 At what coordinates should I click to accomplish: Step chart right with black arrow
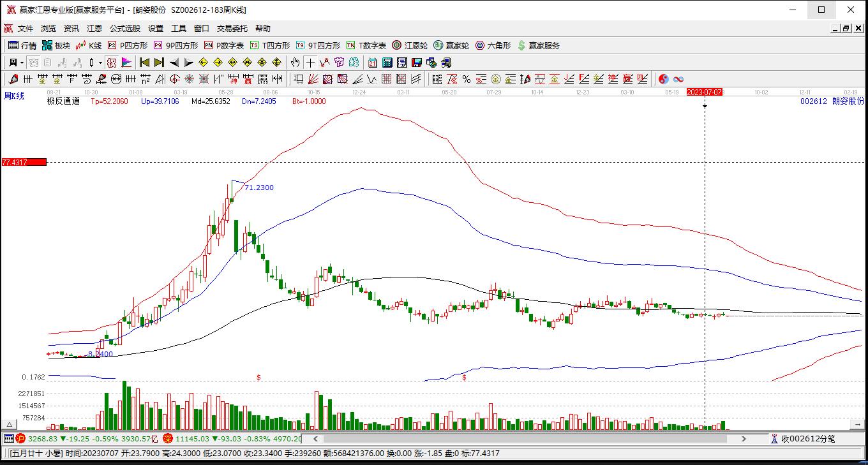189,63
